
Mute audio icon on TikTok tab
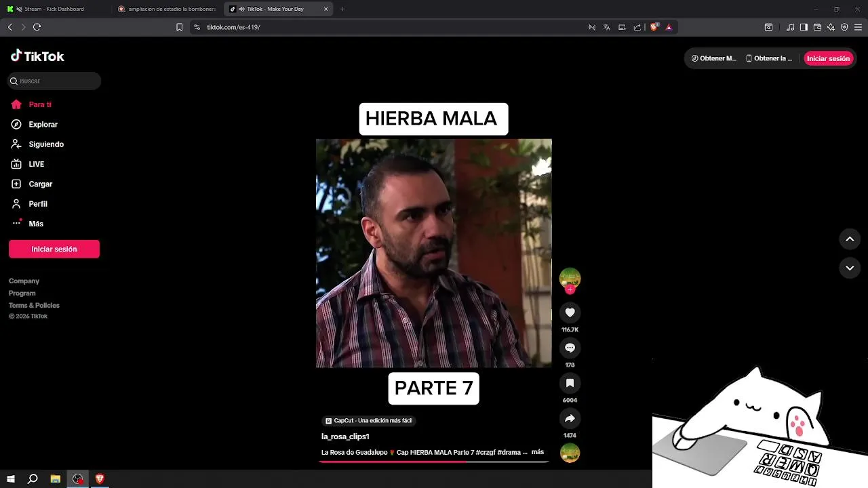coord(241,9)
